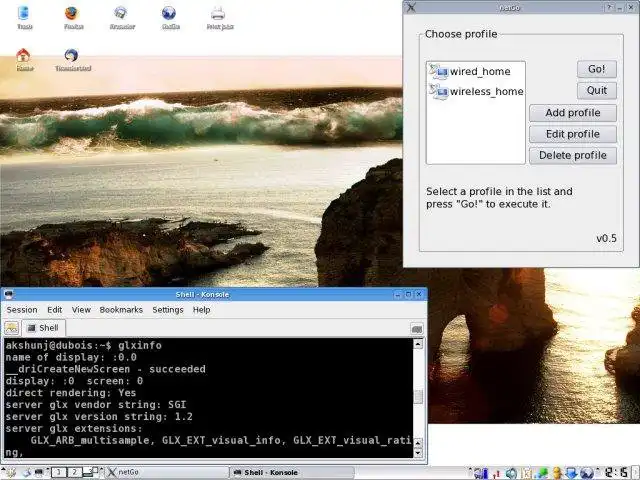Click the Go! button in netGo
Screen dimensions: 640x480
(x=597, y=69)
